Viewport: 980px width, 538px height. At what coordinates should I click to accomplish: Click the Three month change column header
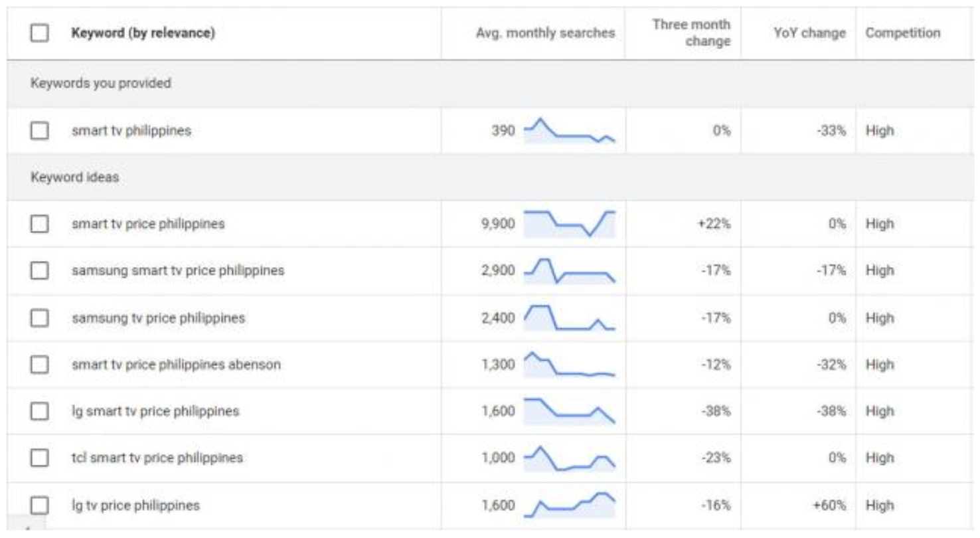pyautogui.click(x=691, y=33)
